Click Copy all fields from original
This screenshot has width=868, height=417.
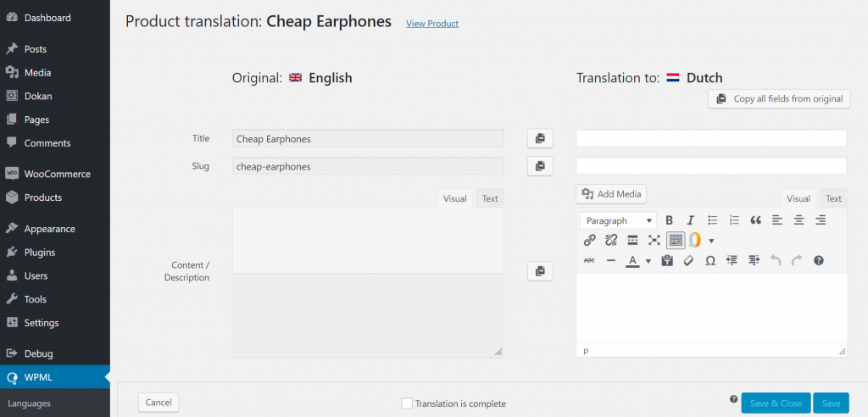pos(780,98)
